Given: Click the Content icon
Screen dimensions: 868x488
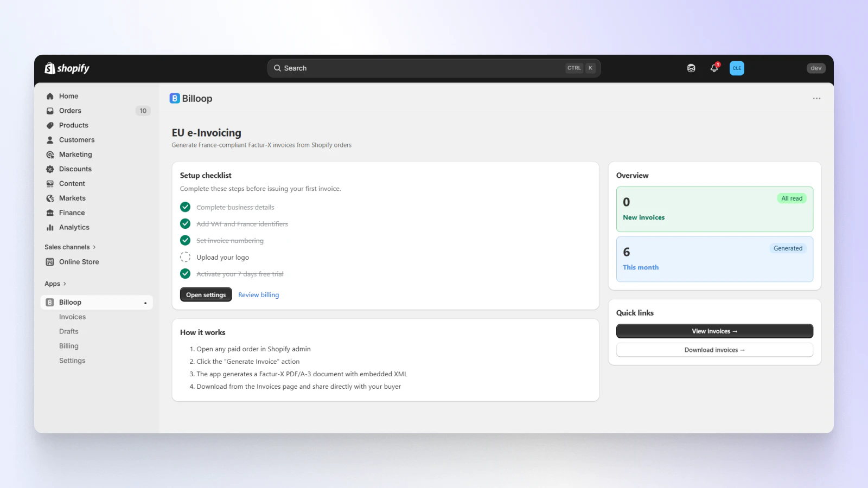Looking at the screenshot, I should 50,184.
